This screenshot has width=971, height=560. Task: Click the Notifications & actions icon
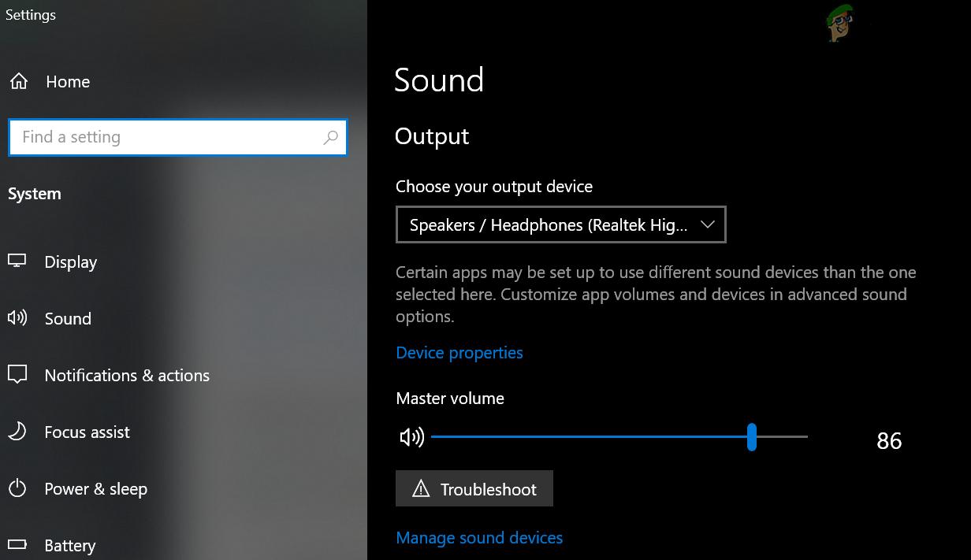point(17,375)
